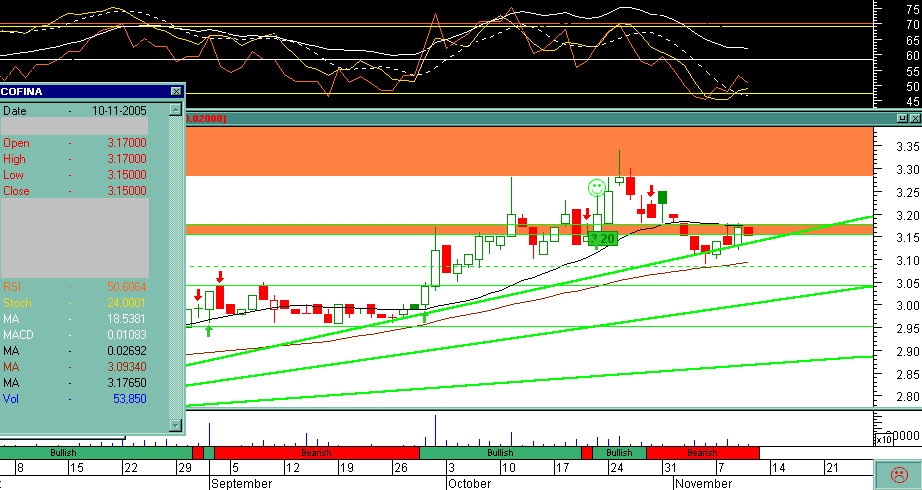Click the Stoch value 24.0001
Screen dimensions: 922x490
pos(126,303)
